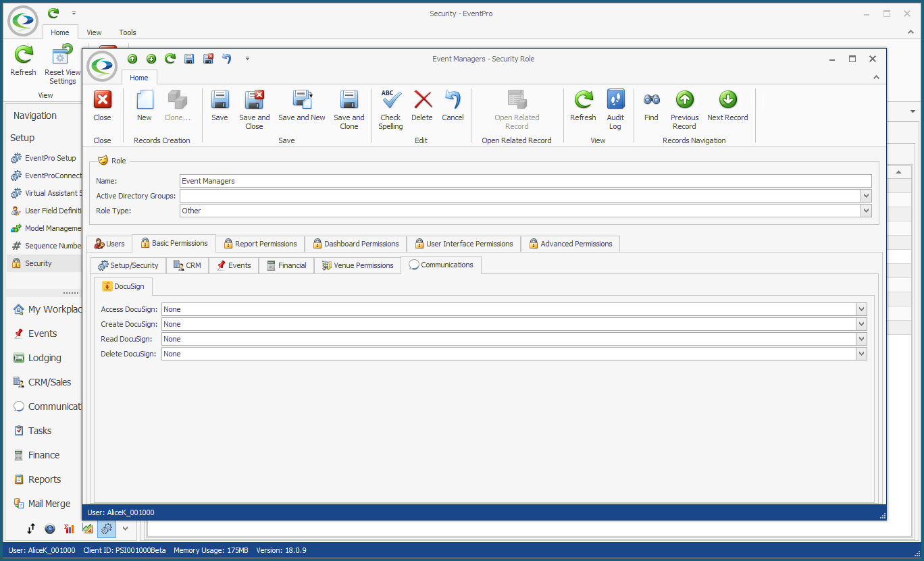Open the Lodging navigation group
The height and width of the screenshot is (561, 924).
tap(44, 358)
